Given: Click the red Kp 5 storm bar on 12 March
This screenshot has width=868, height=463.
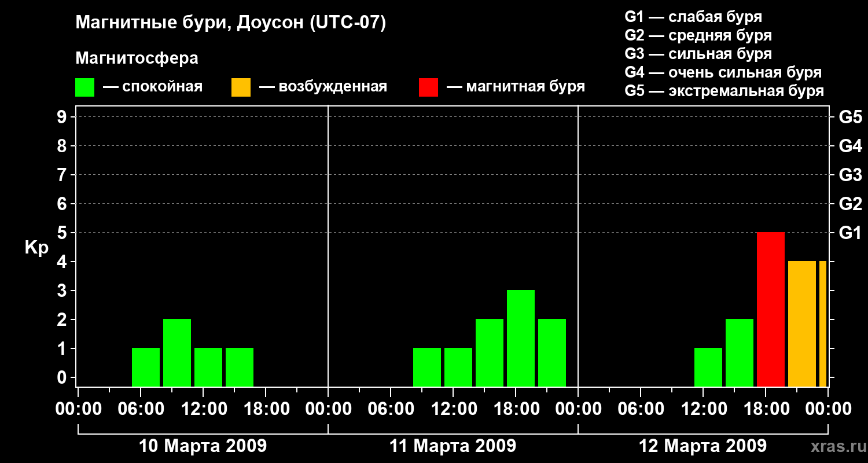Looking at the screenshot, I should [771, 310].
